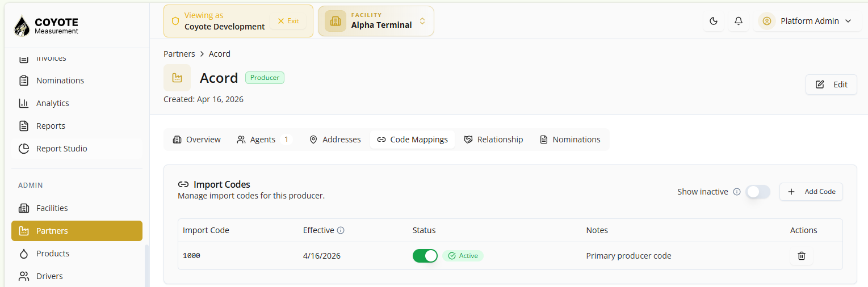
Task: Toggle the Show inactive switch
Action: [x=758, y=192]
